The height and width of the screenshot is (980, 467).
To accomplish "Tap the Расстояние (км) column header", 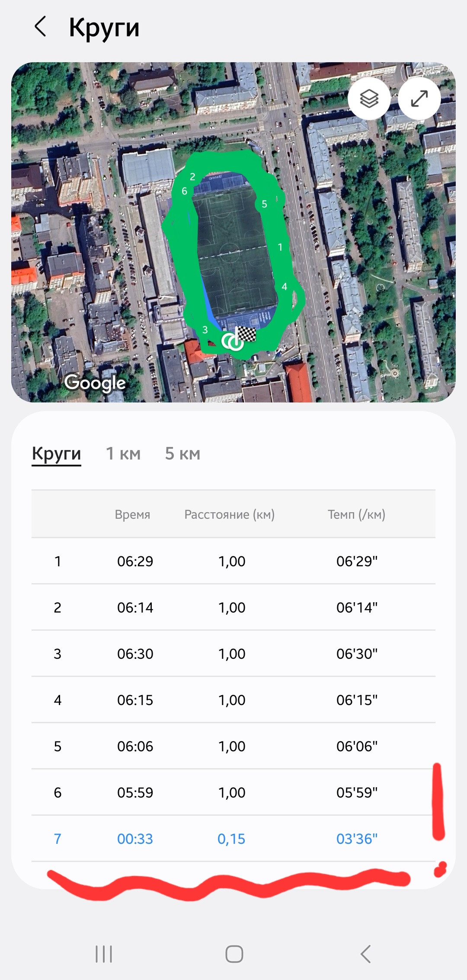I will pyautogui.click(x=230, y=514).
